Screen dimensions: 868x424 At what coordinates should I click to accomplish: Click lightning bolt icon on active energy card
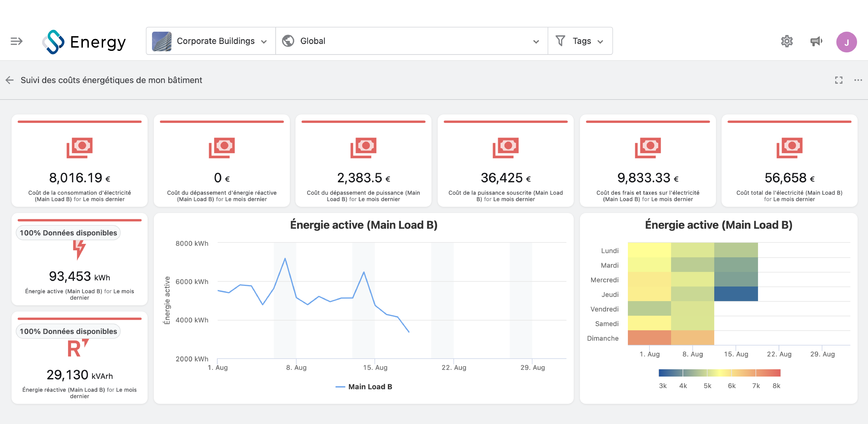pos(79,250)
